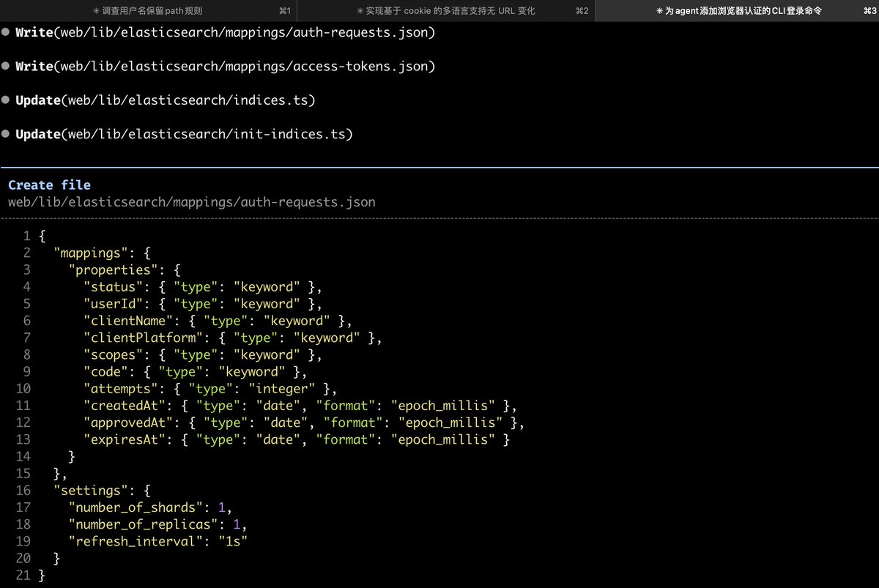Click the bullet before Write auth-requests.json
The width and height of the screenshot is (879, 588).
coord(6,32)
